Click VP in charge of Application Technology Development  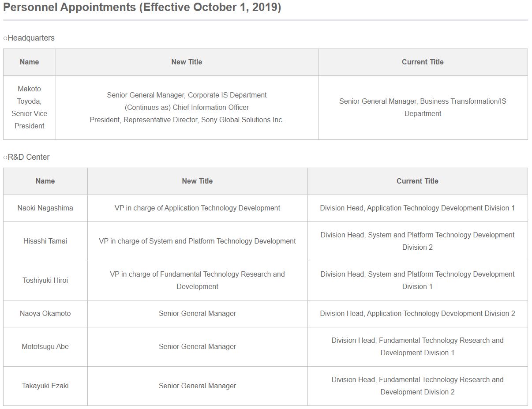pyautogui.click(x=197, y=208)
